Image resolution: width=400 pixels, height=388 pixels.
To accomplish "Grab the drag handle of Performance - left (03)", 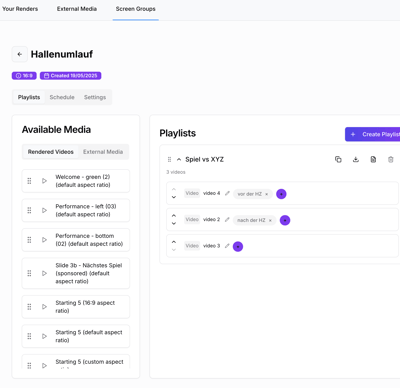I will [x=29, y=210].
